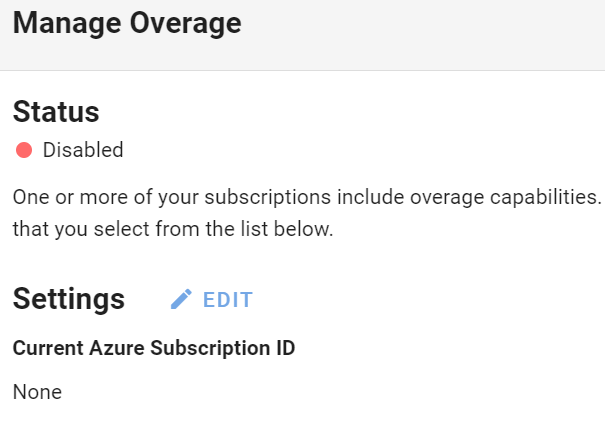Click the red Disabled status dot
This screenshot has height=441, width=605.
(24, 150)
